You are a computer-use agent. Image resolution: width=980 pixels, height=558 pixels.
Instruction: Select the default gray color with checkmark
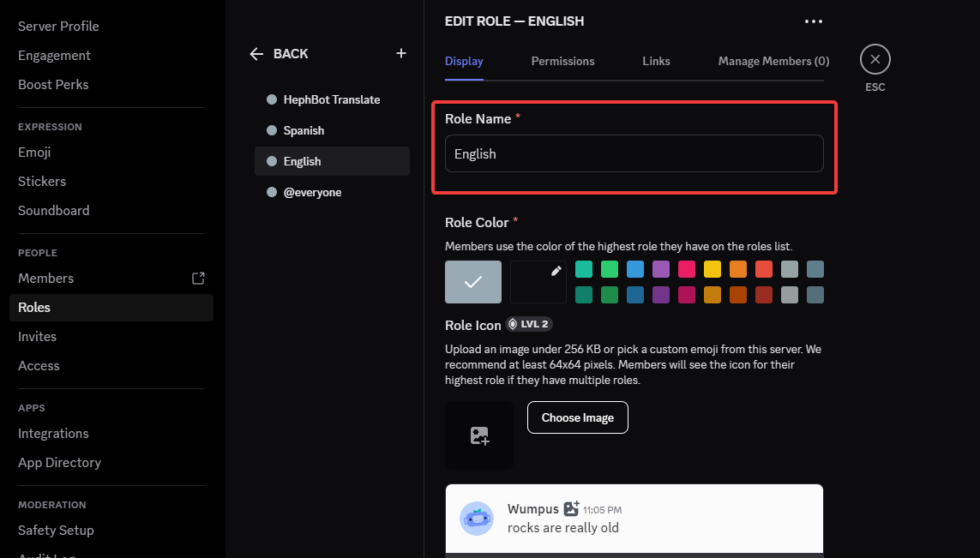click(472, 282)
